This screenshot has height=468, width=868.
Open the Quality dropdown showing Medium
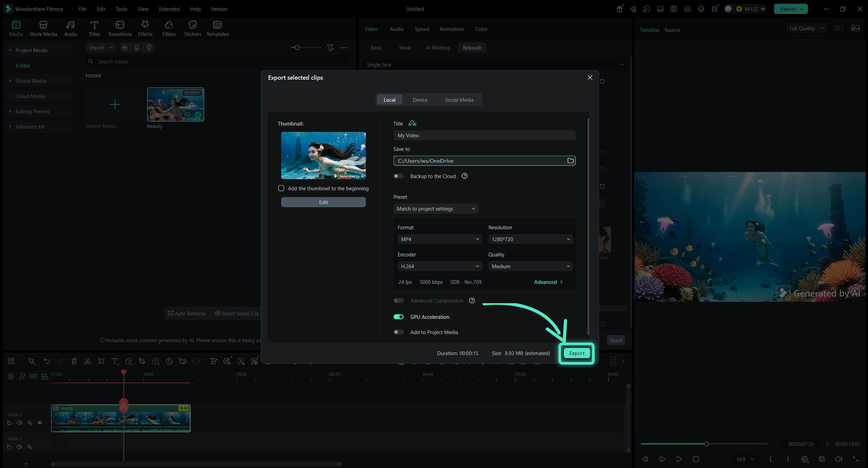pyautogui.click(x=530, y=266)
